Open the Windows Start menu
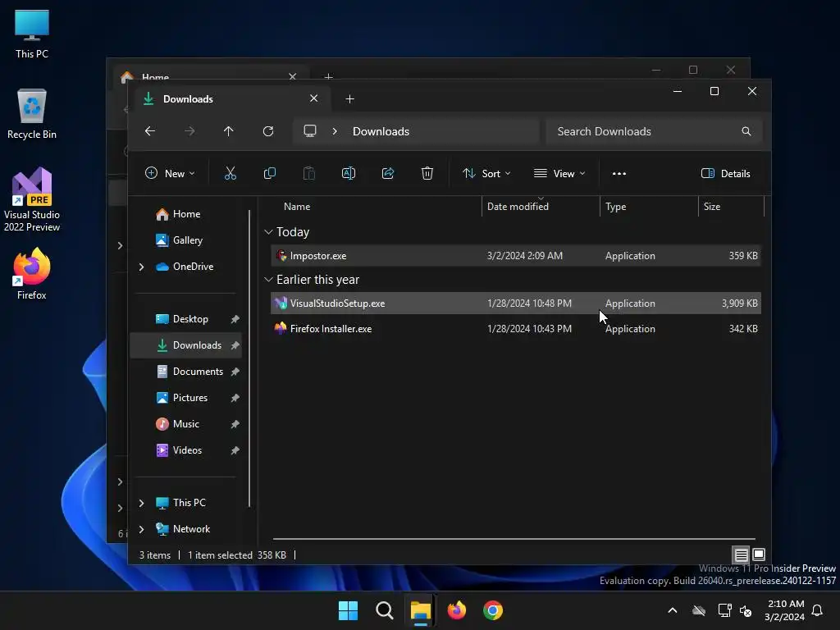Screen dimensions: 840x630 pos(348,610)
